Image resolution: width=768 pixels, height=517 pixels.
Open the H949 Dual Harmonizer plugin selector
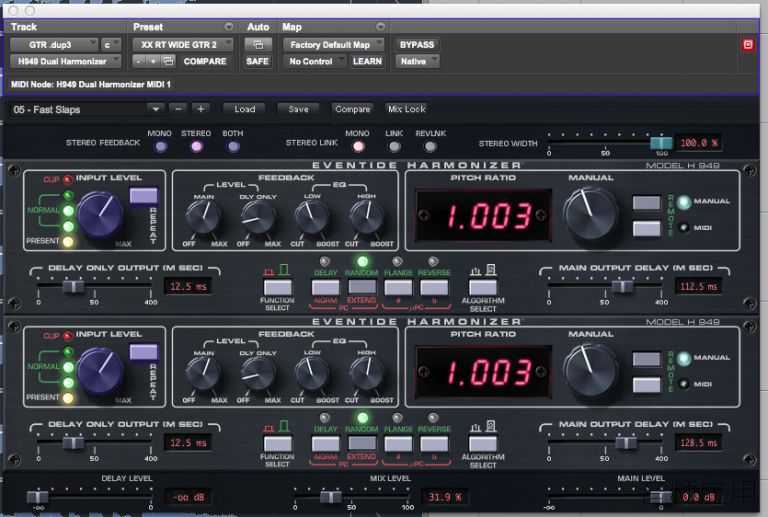pyautogui.click(x=66, y=61)
